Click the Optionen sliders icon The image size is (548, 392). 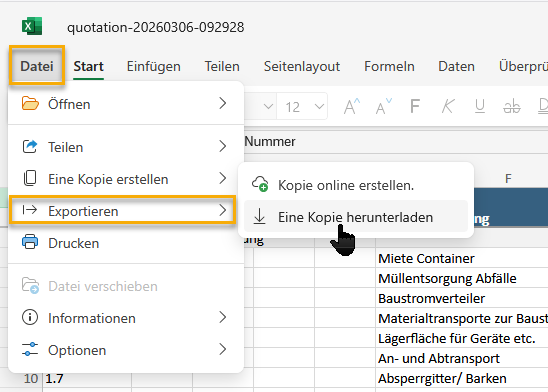(30, 349)
